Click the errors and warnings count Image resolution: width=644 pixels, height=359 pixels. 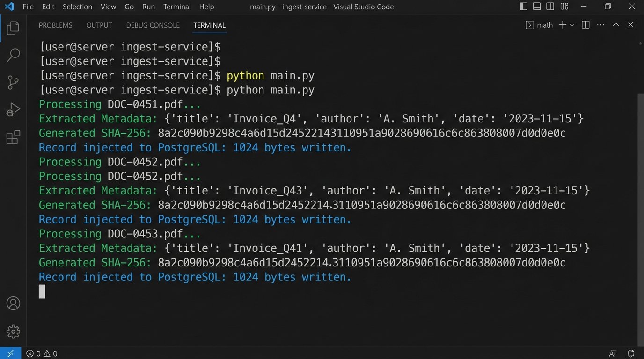pos(42,353)
